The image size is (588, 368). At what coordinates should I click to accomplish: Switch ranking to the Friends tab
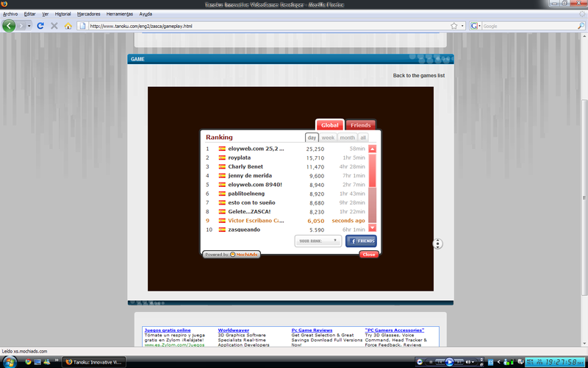coord(360,125)
